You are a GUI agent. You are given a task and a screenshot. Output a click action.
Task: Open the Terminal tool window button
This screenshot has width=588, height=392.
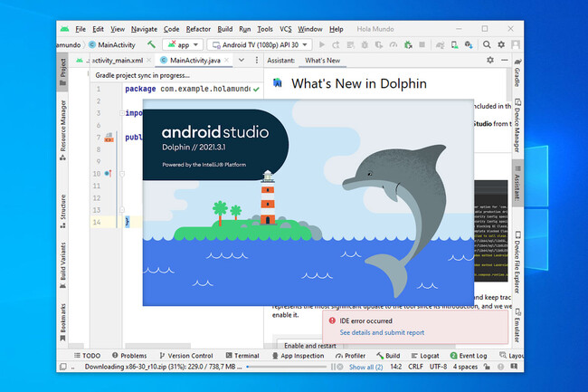point(242,356)
